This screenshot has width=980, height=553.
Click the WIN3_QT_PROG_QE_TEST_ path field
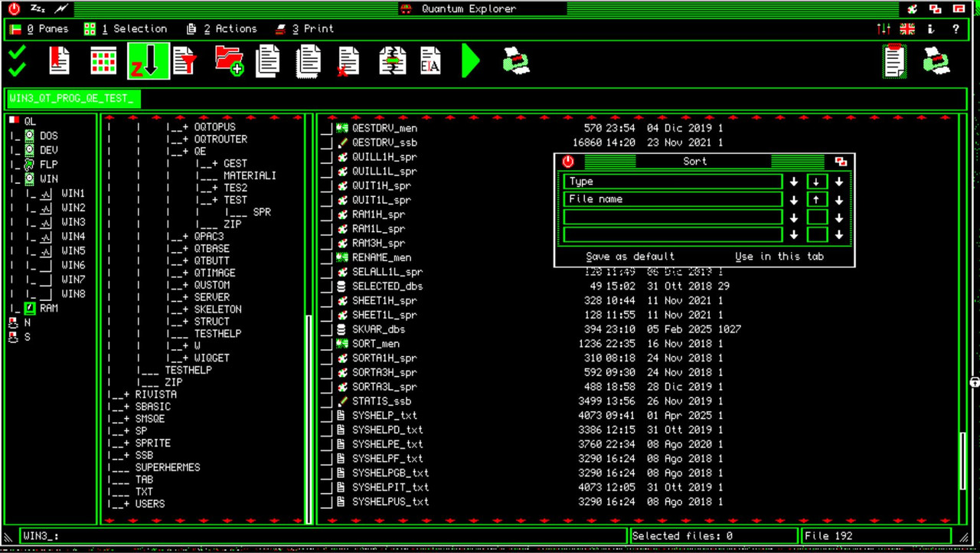73,99
